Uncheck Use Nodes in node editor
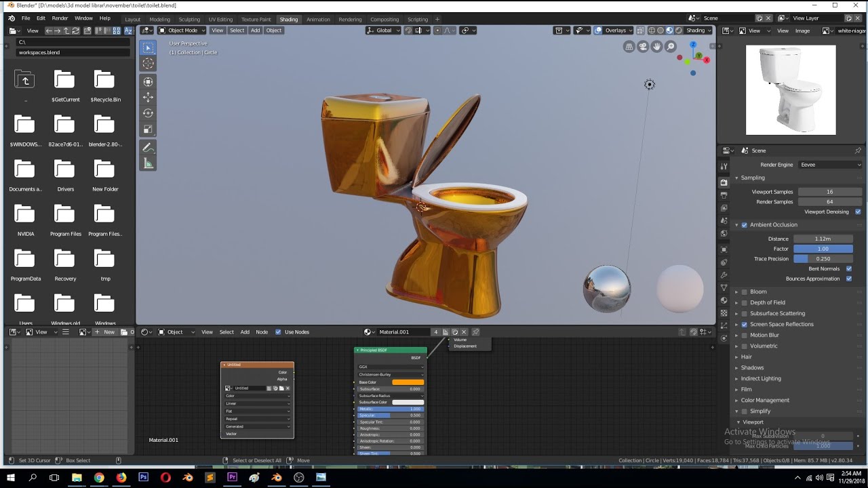868x488 pixels. tap(278, 332)
